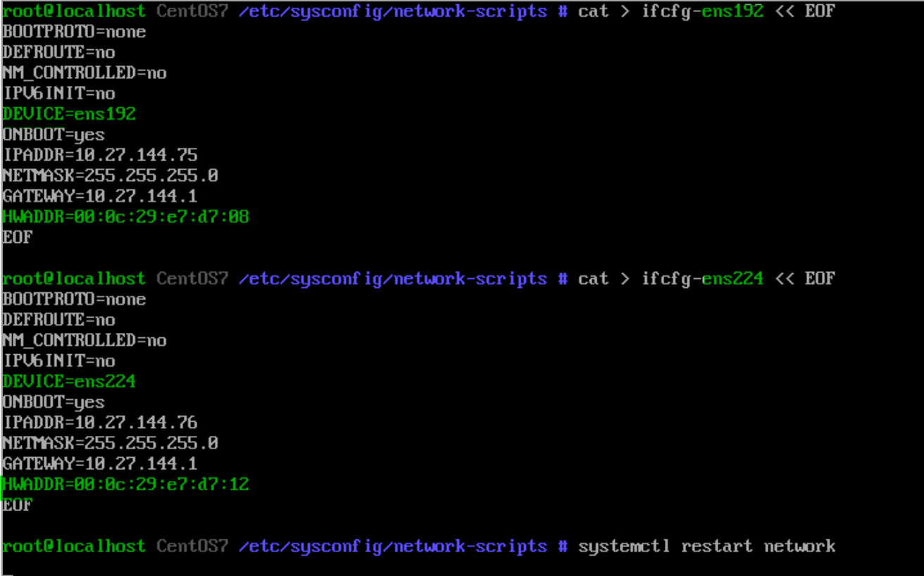Image resolution: width=924 pixels, height=576 pixels.
Task: Click the root@localhost prompt on the top line
Action: (74, 11)
